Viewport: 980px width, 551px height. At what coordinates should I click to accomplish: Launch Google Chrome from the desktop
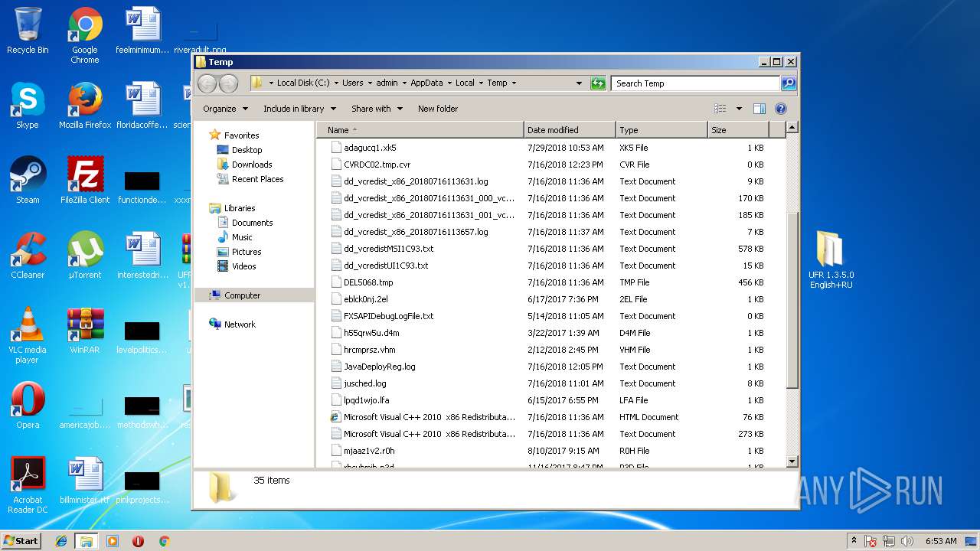point(85,35)
